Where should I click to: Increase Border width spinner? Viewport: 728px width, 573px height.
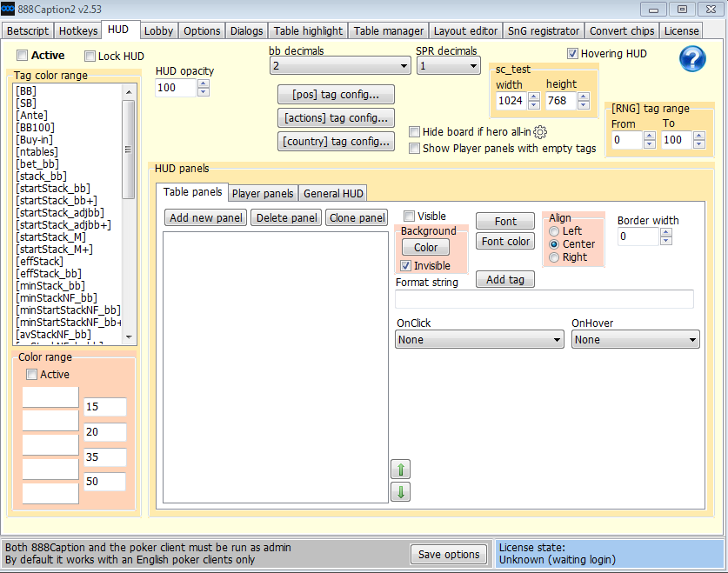(x=665, y=232)
